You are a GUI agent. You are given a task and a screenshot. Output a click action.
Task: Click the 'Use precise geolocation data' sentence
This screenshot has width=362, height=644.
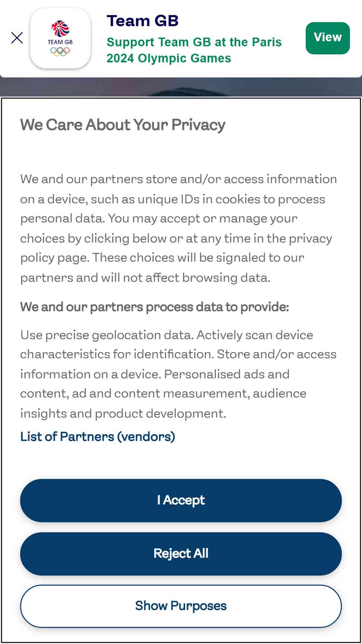[107, 335]
